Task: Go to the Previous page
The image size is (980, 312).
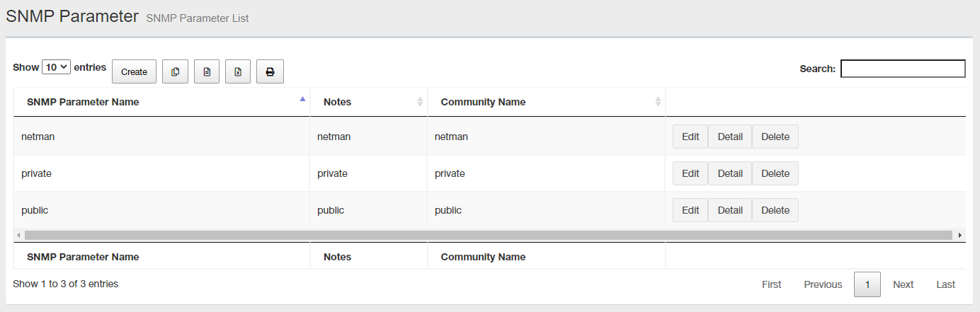Action: pos(823,284)
